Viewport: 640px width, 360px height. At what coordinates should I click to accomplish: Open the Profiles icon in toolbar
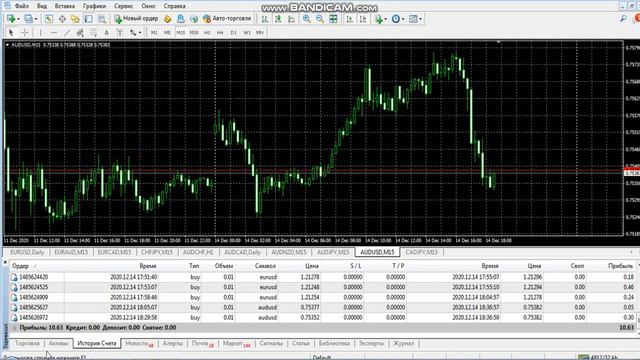28,19
